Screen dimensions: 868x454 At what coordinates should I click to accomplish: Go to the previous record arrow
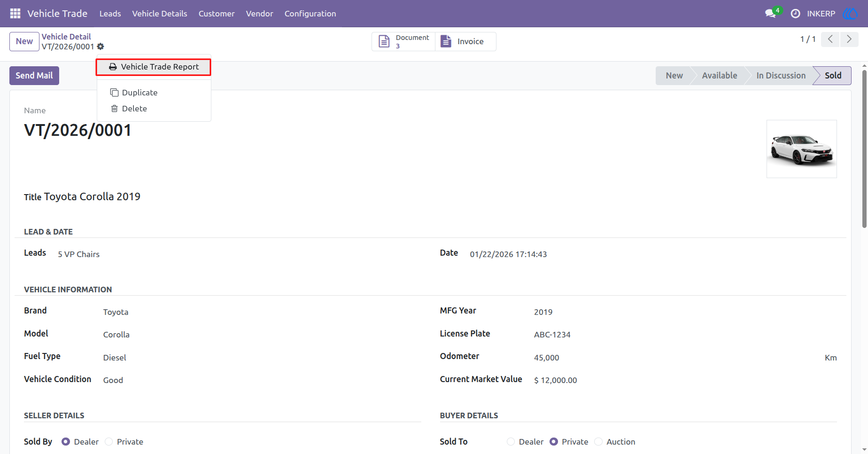click(830, 39)
